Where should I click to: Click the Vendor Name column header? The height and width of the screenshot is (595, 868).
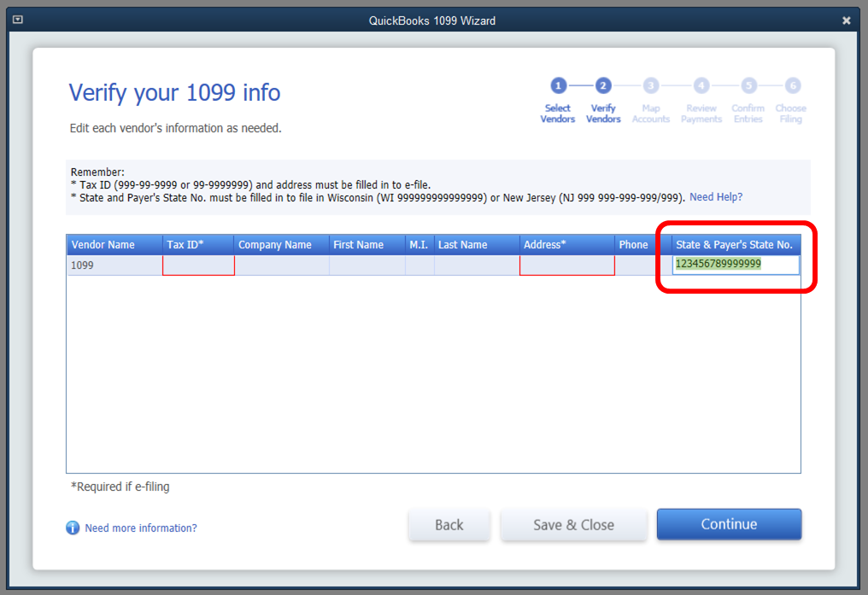point(114,245)
